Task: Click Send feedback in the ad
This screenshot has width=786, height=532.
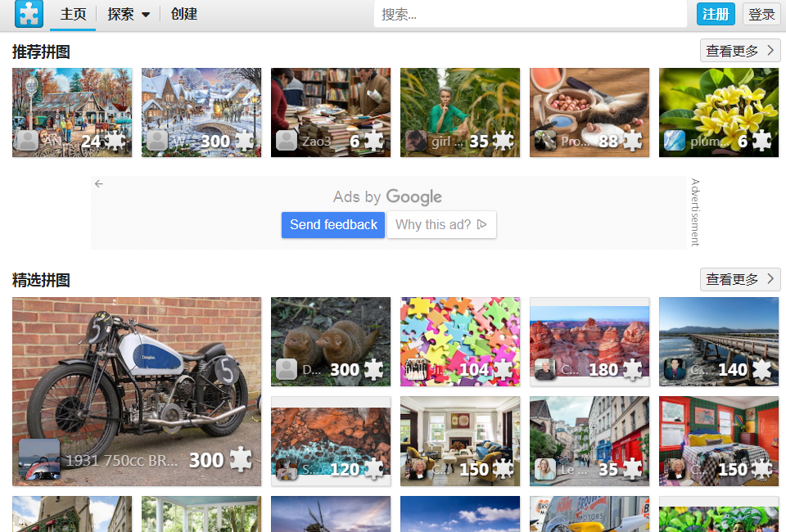Action: (x=333, y=224)
